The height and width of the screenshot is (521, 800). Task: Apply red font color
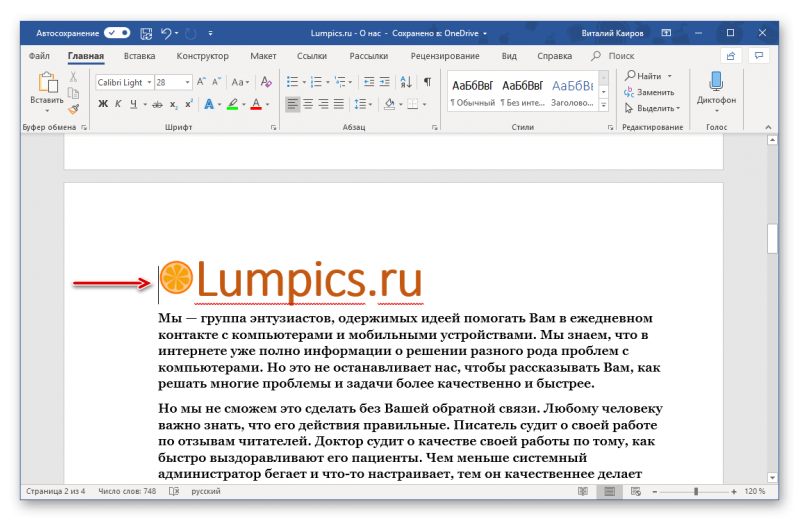pyautogui.click(x=256, y=105)
